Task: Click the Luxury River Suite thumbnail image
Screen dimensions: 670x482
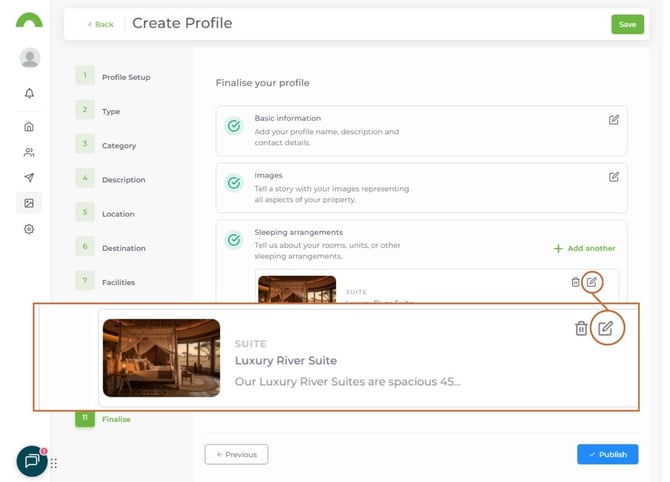Action: click(161, 358)
